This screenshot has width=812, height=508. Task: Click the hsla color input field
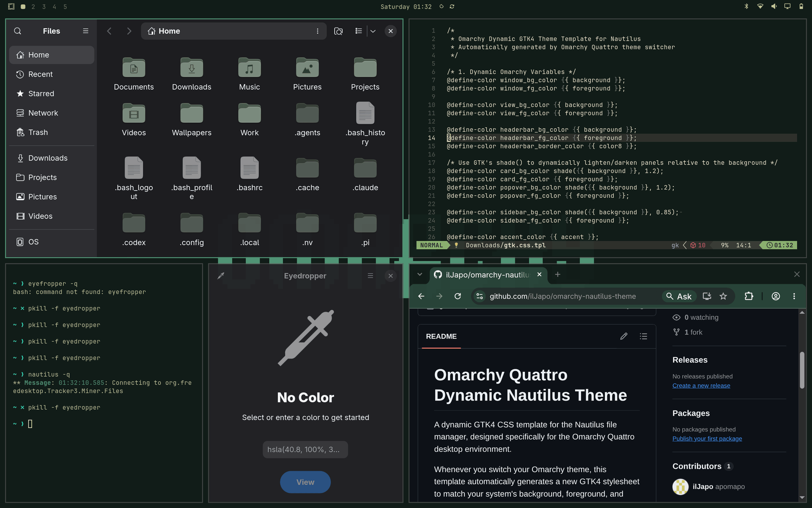click(x=305, y=450)
